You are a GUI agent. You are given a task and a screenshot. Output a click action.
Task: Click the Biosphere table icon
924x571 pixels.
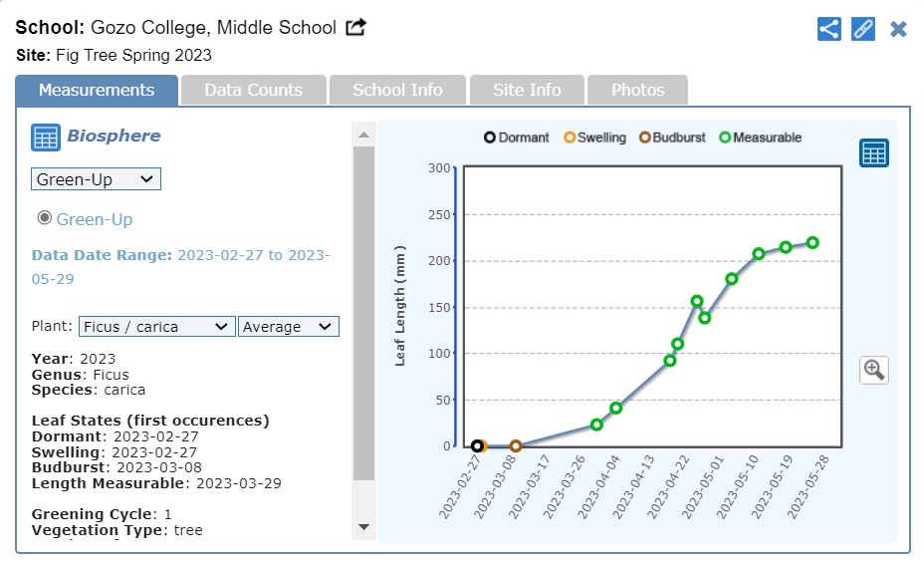(x=46, y=138)
